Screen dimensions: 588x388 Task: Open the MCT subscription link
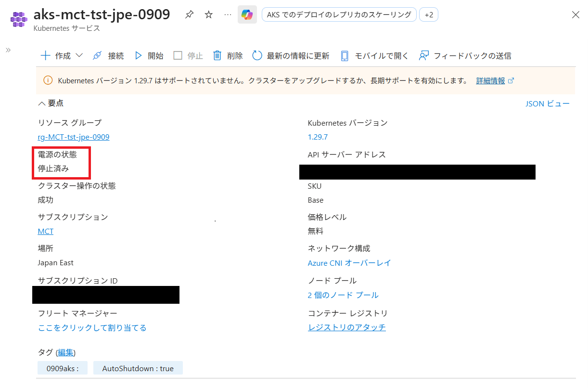click(46, 232)
